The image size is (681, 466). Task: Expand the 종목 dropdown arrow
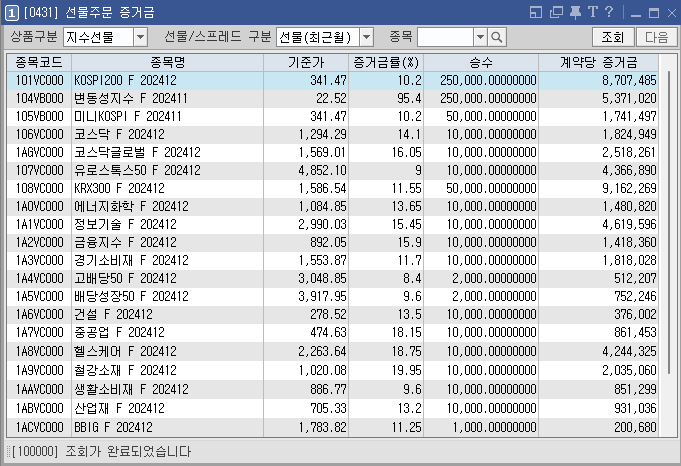tap(480, 37)
